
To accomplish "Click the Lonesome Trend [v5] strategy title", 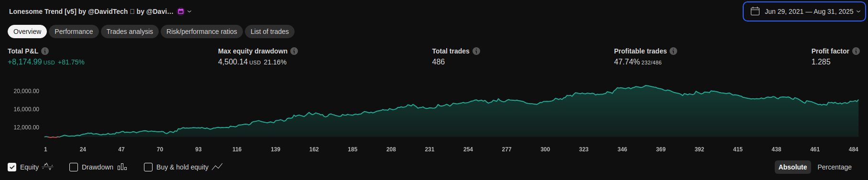I will 91,11.
